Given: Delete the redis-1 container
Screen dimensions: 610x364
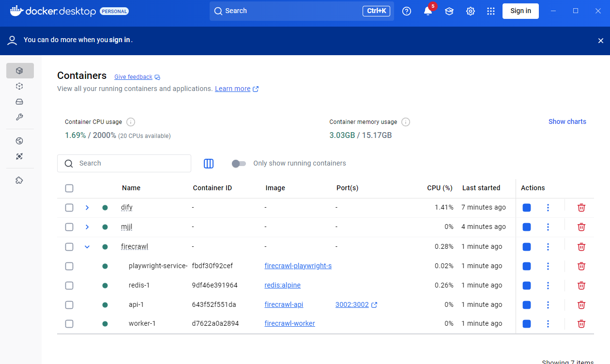Looking at the screenshot, I should (581, 286).
